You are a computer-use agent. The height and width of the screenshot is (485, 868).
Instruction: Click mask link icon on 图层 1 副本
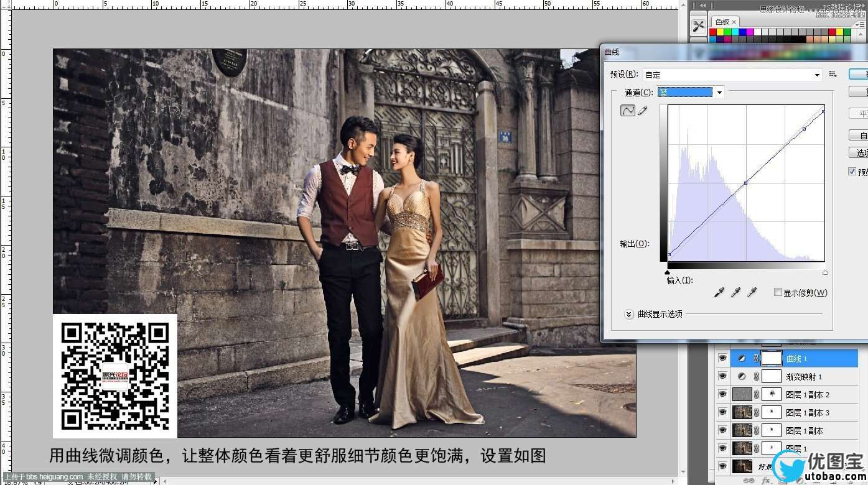point(757,430)
